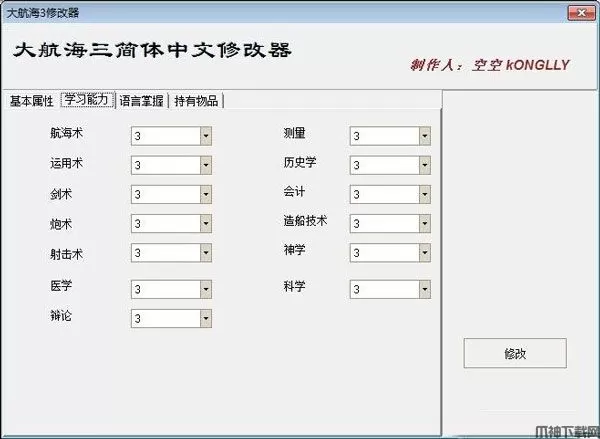
Task: Expand the 医学 dropdown arrow
Action: [205, 289]
